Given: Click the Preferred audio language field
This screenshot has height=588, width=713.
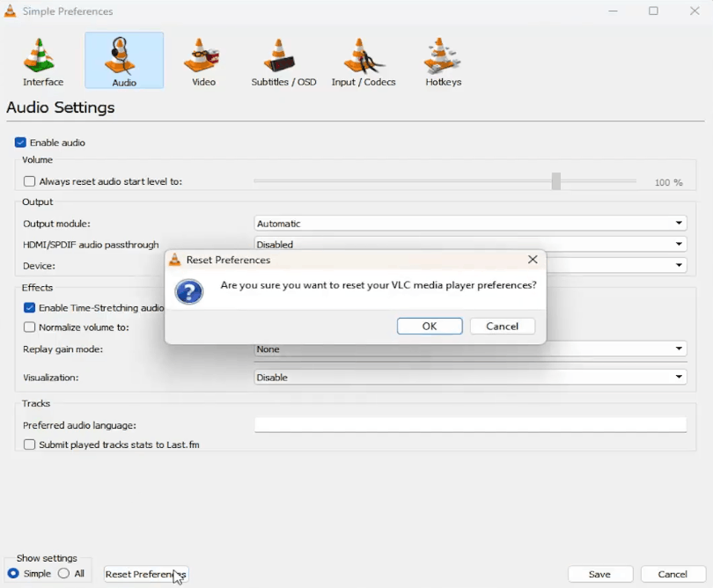Looking at the screenshot, I should pyautogui.click(x=469, y=425).
